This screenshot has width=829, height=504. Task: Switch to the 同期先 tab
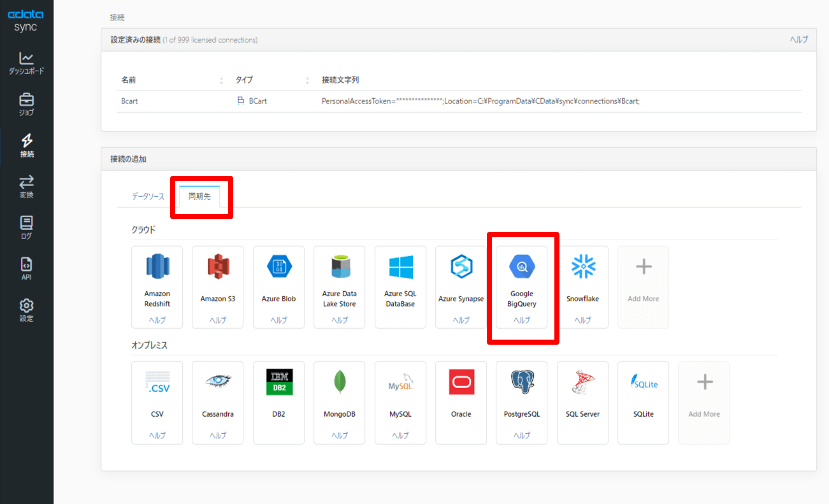[x=199, y=196]
